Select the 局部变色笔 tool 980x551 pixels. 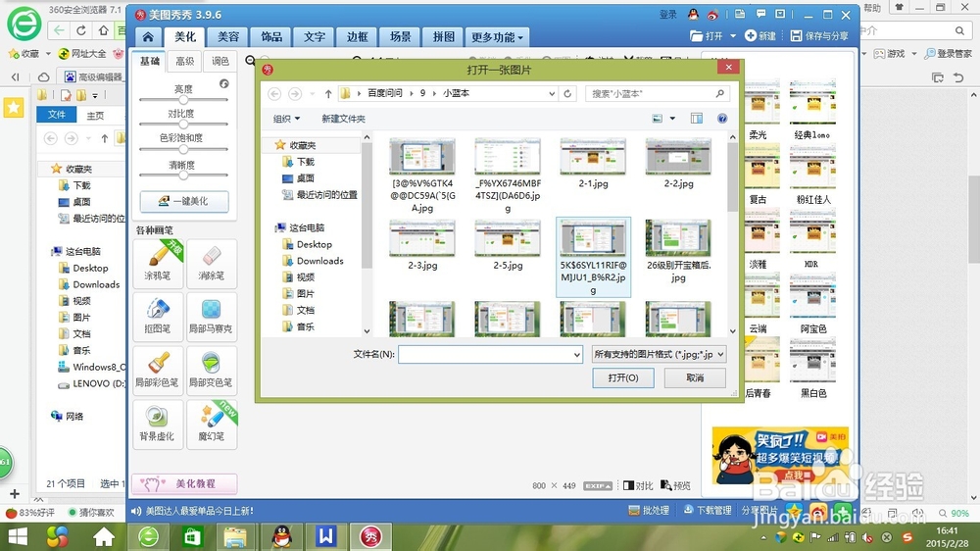pyautogui.click(x=212, y=370)
